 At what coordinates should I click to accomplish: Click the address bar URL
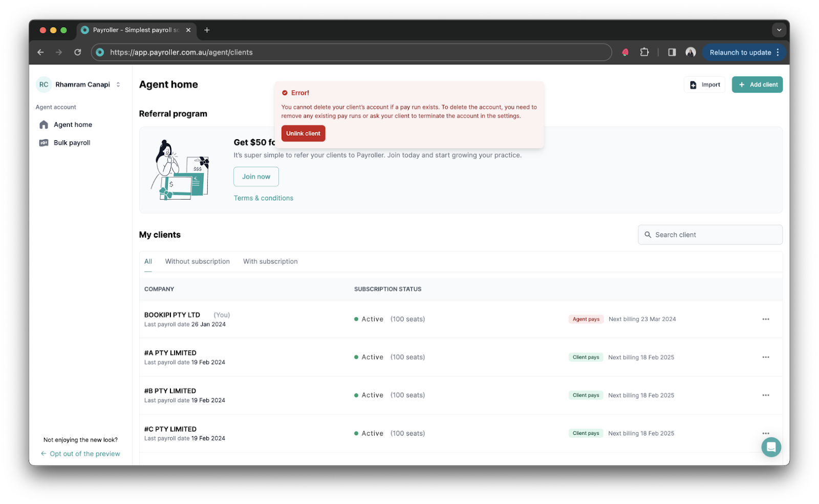click(181, 52)
